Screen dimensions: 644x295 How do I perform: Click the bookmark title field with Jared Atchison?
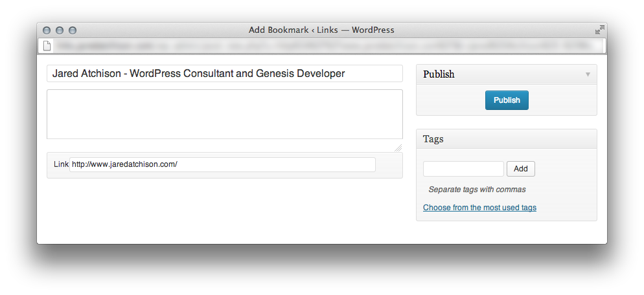(x=224, y=74)
